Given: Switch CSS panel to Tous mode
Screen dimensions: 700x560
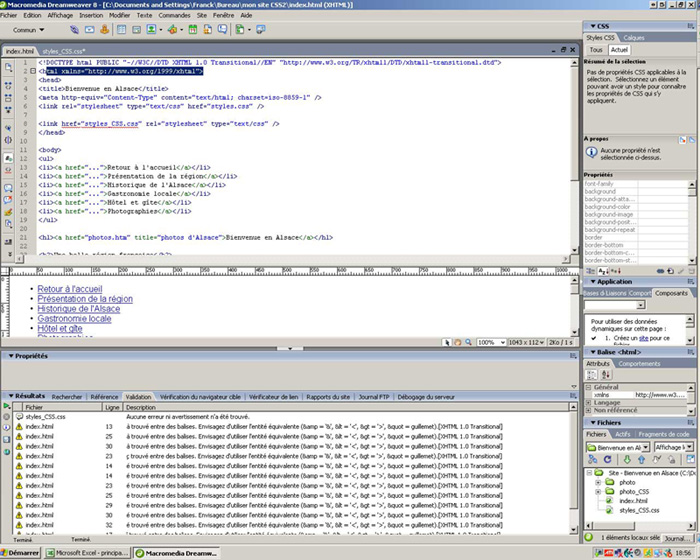Looking at the screenshot, I should coord(596,50).
